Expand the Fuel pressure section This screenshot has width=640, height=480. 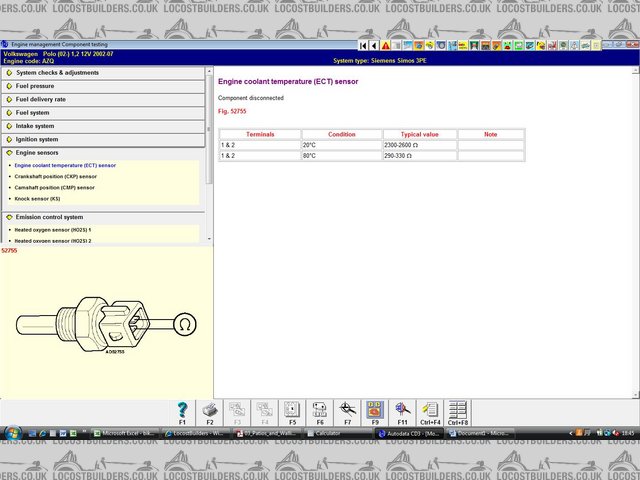coord(103,86)
